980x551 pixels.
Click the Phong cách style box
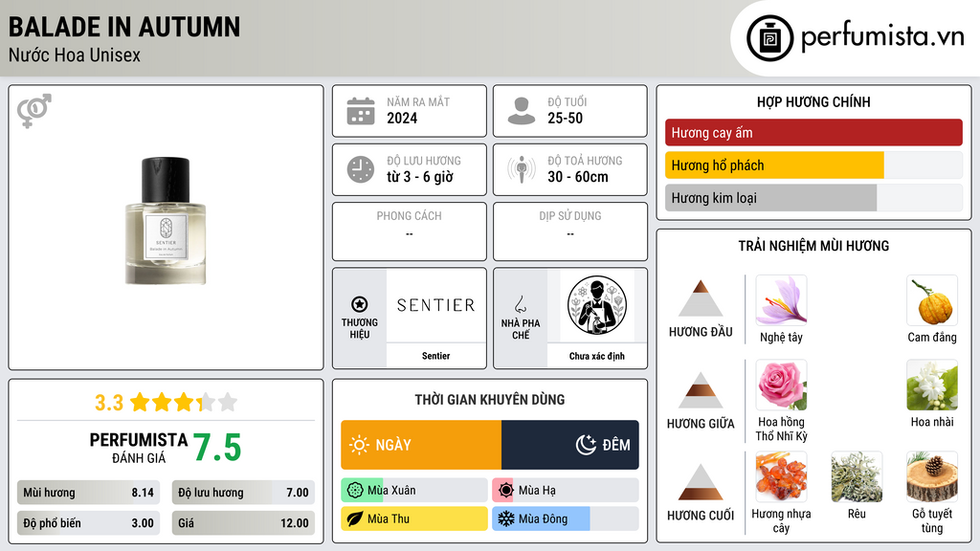click(410, 231)
